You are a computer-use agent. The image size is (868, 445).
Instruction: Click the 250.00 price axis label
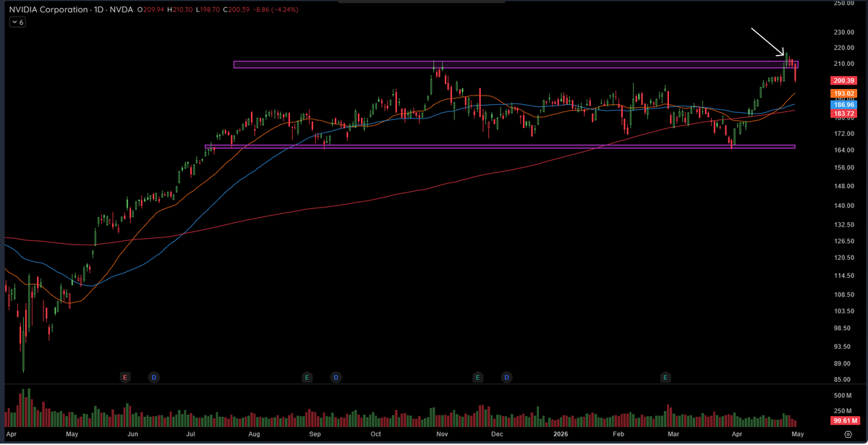tap(843, 4)
